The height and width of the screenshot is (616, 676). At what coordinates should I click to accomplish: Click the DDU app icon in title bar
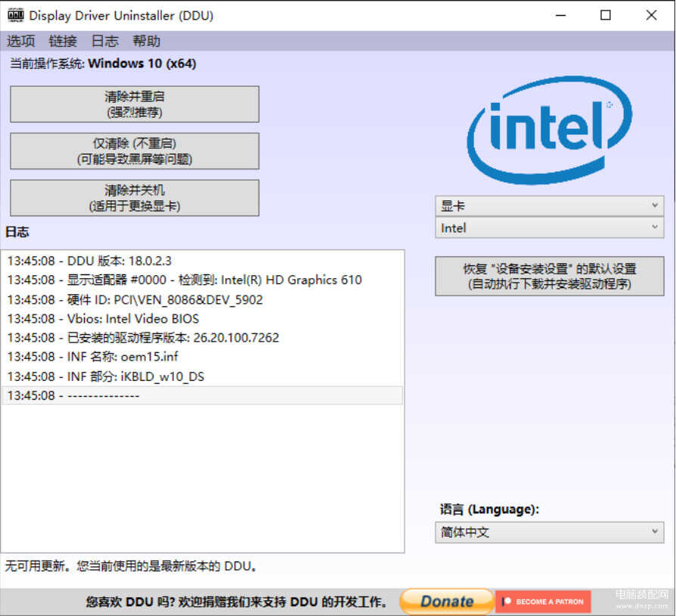coord(14,15)
